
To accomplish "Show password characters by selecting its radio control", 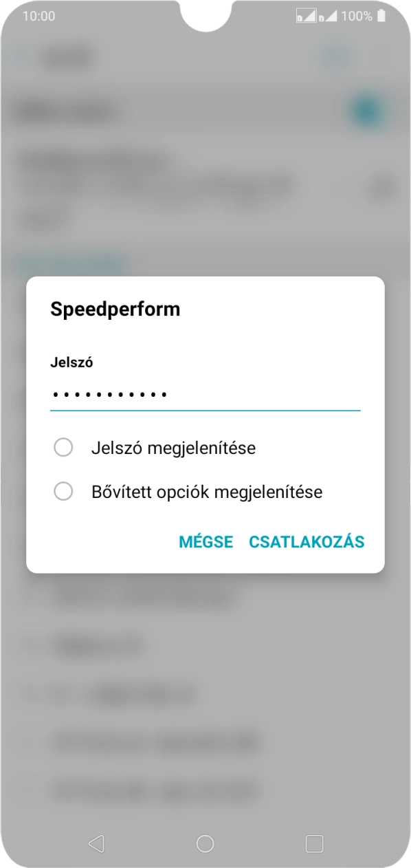I will 64,447.
